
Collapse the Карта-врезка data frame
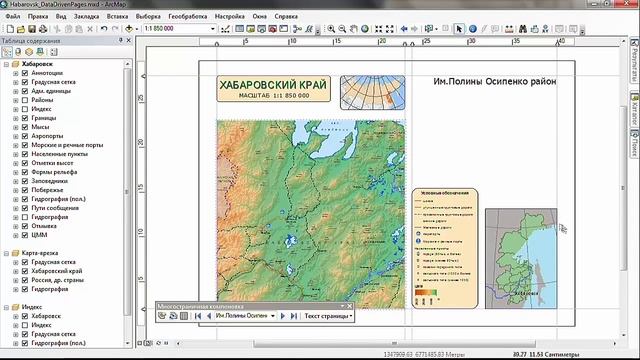point(6,253)
